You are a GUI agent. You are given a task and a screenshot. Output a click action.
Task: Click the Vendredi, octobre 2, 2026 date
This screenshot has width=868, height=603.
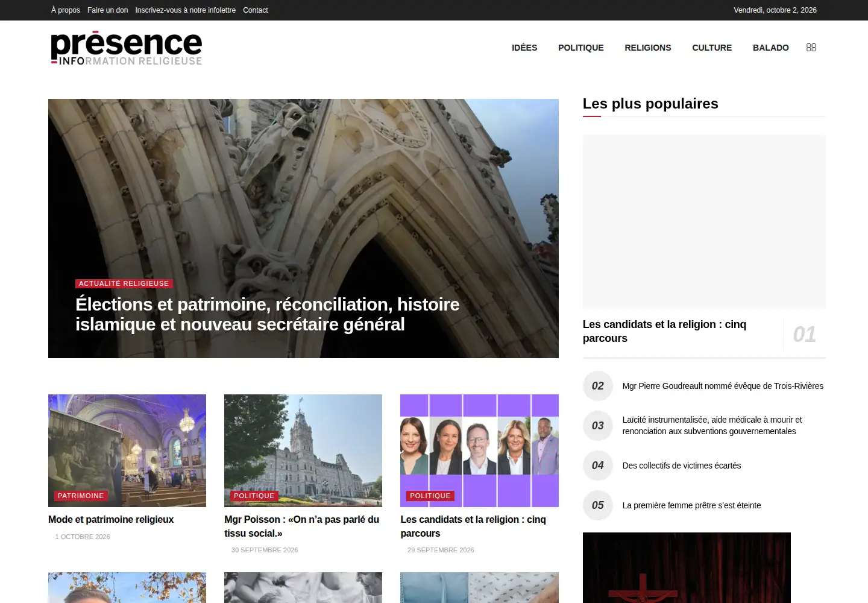click(775, 10)
